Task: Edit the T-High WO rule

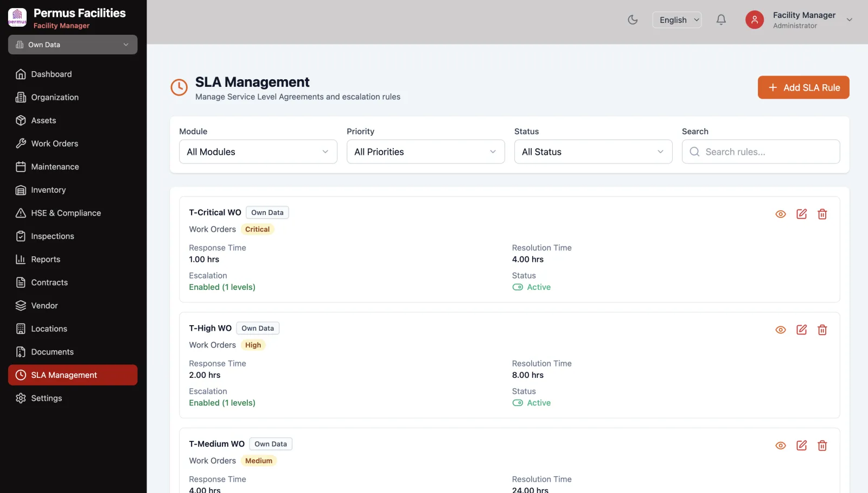Action: [802, 330]
